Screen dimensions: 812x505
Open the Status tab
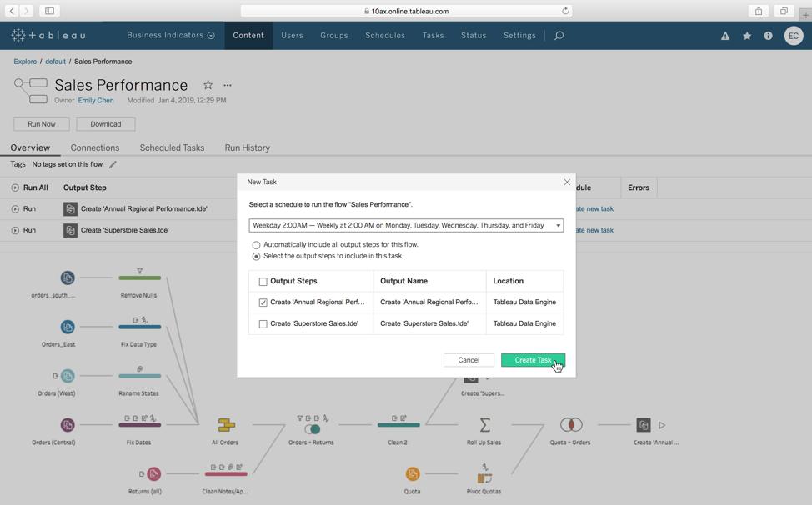(x=474, y=35)
